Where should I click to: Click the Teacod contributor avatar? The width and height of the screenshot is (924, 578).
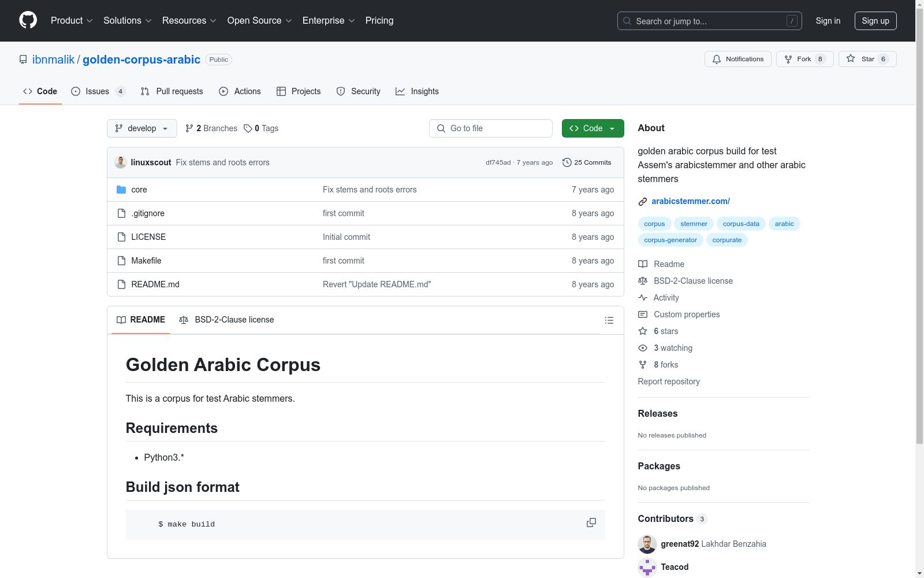[x=647, y=567]
